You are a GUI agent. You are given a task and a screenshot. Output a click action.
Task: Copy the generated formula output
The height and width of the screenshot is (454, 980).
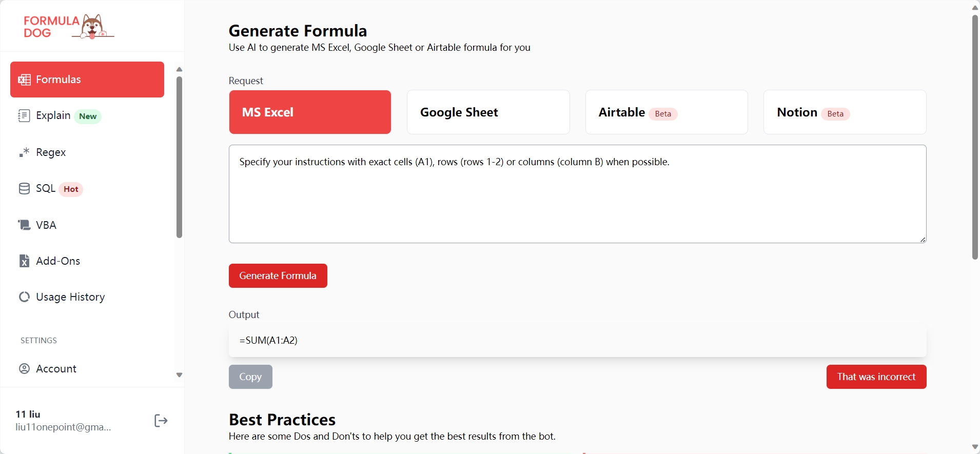pos(250,377)
